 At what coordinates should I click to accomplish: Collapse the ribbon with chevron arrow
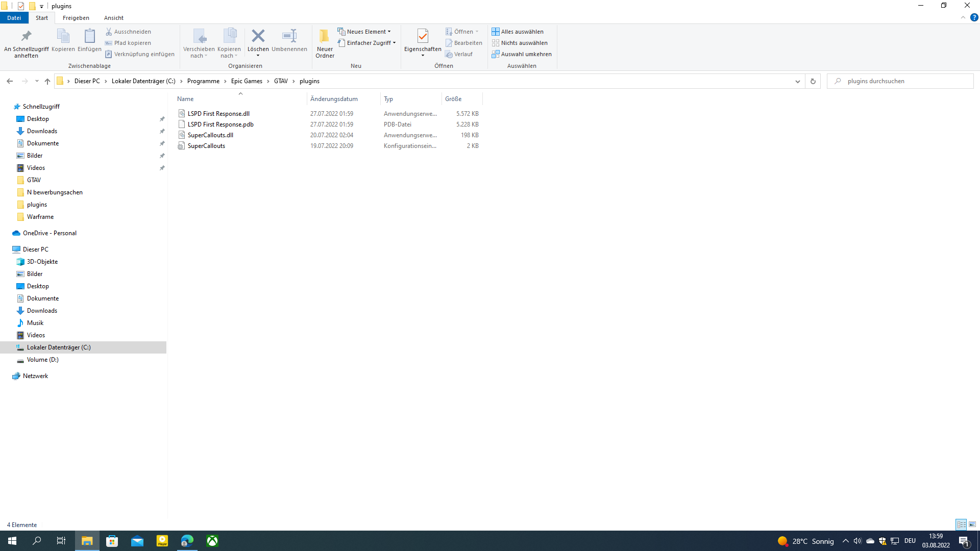point(963,17)
